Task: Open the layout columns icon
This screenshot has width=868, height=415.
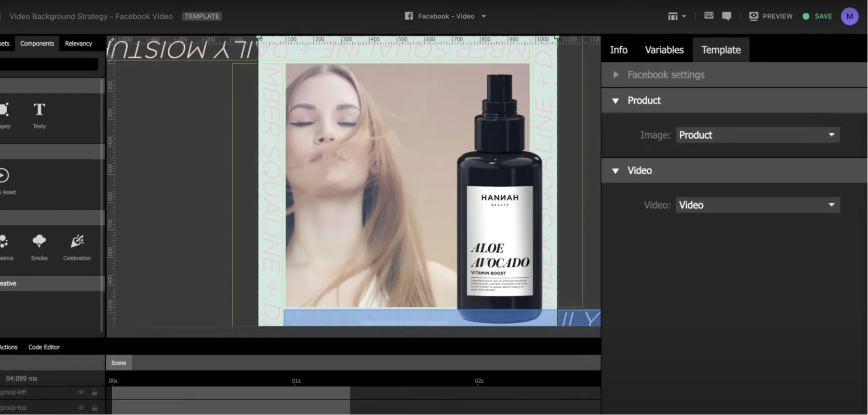Action: [x=672, y=16]
